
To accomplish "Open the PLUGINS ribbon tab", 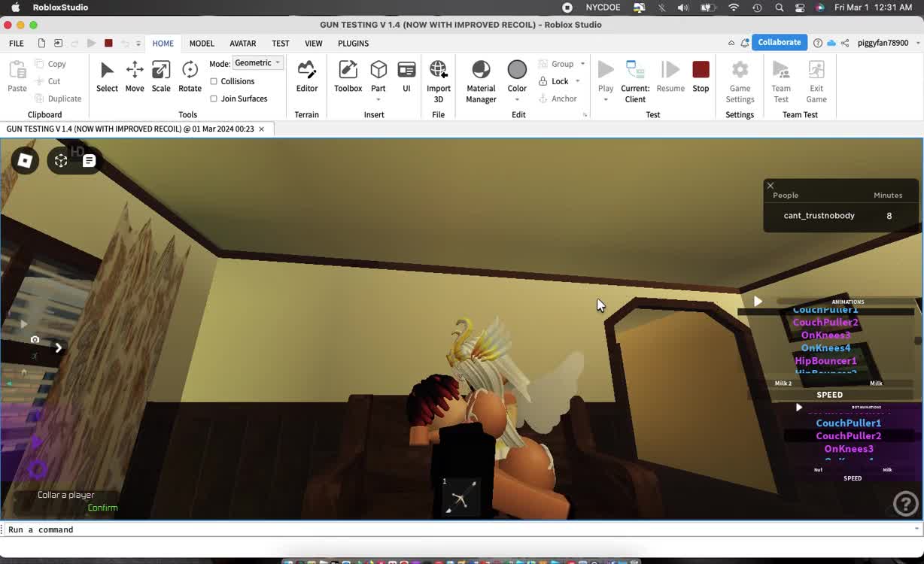I will [x=353, y=44].
